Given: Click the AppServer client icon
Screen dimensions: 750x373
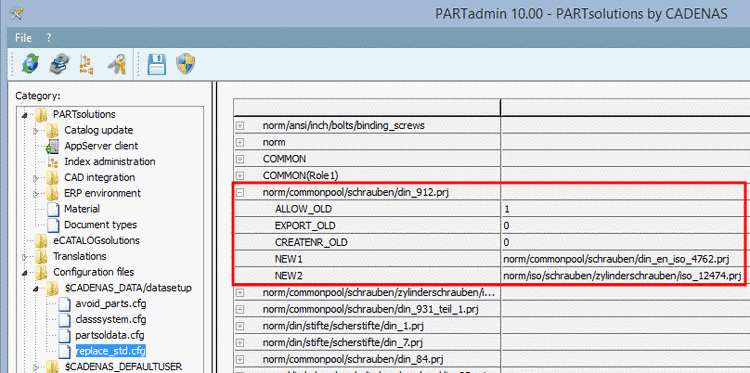Looking at the screenshot, I should click(53, 146).
